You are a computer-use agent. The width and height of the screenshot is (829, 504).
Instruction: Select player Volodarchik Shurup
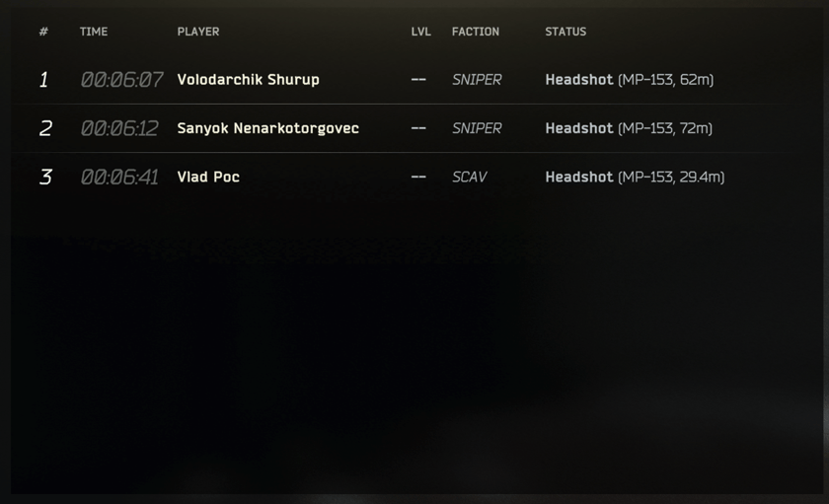click(x=248, y=80)
